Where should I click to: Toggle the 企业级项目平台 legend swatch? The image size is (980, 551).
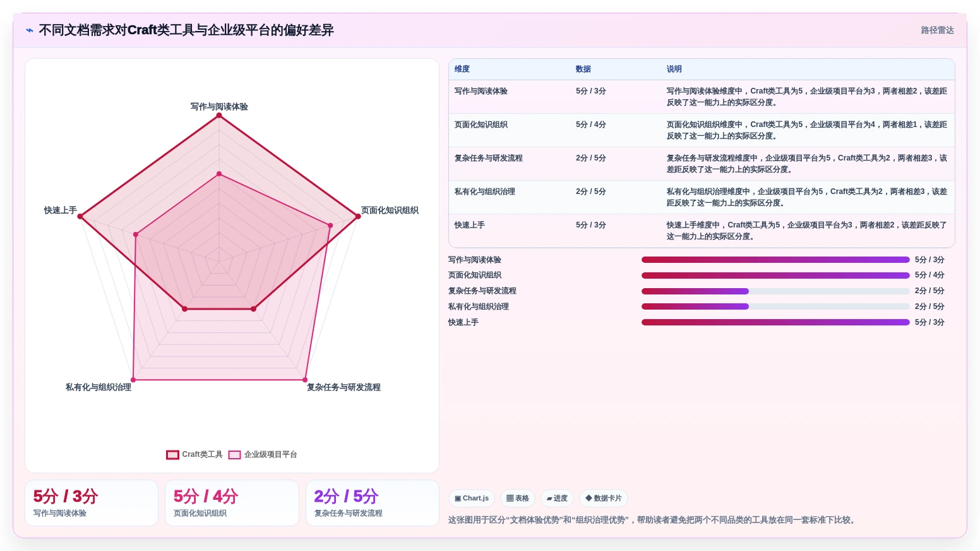click(x=234, y=455)
